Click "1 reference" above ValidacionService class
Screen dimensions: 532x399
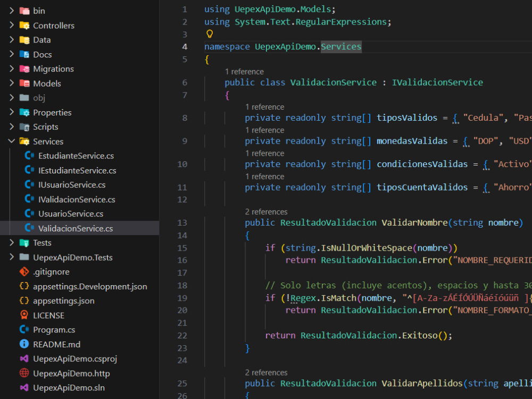244,72
